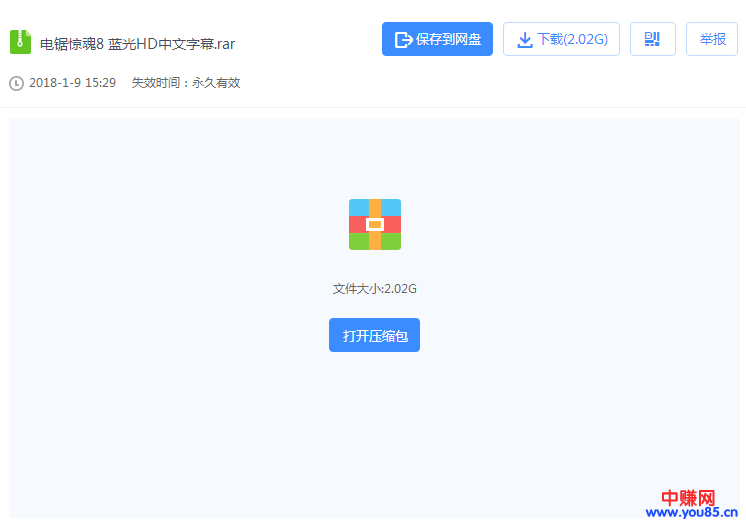The height and width of the screenshot is (524, 746).
Task: Open the archive with 打开压缩包 button
Action: click(374, 335)
